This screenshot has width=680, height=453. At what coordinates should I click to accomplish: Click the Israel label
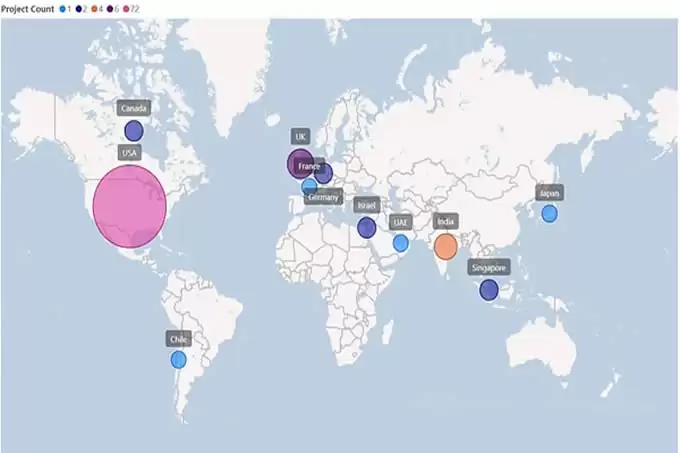[x=366, y=205]
